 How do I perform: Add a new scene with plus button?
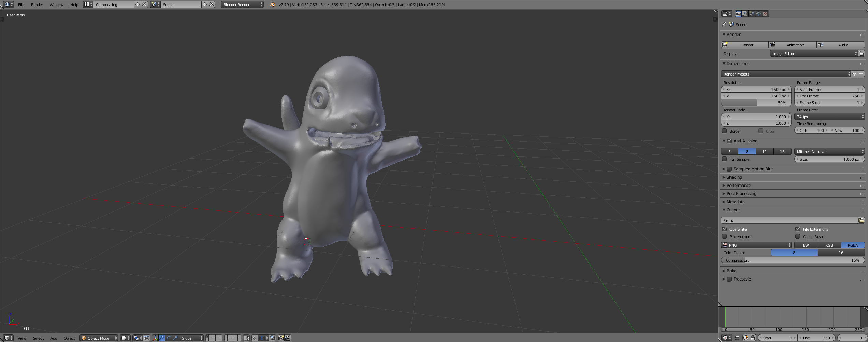204,4
